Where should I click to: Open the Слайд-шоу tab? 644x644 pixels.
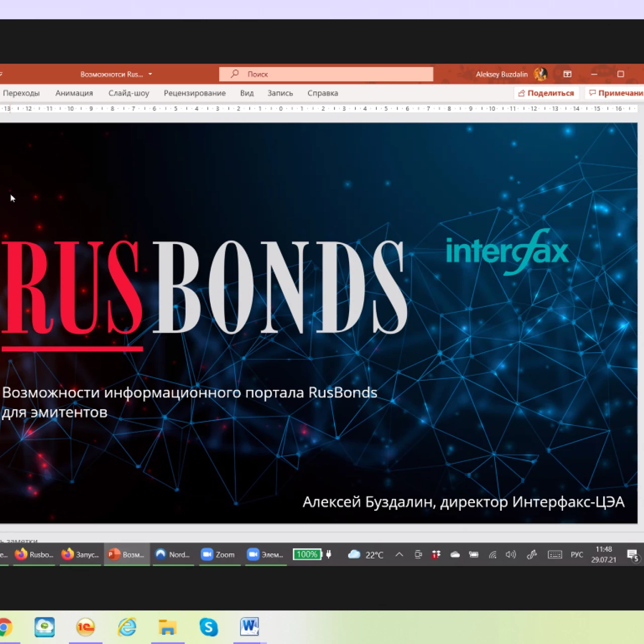129,93
